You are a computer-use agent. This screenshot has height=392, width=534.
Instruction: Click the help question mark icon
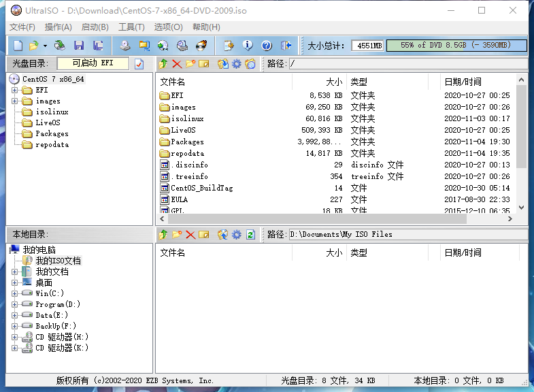tap(267, 46)
